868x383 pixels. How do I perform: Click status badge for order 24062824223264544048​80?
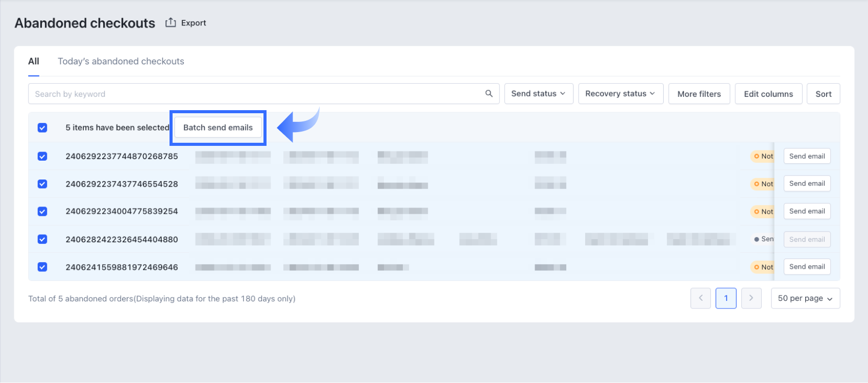tap(762, 239)
